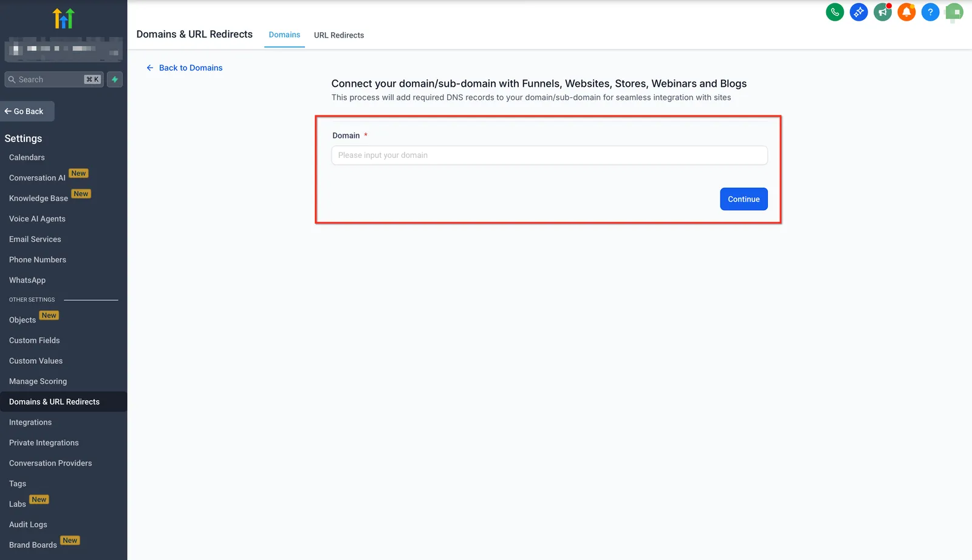Open the megaphone announcements icon
This screenshot has width=972, height=560.
pyautogui.click(x=883, y=12)
